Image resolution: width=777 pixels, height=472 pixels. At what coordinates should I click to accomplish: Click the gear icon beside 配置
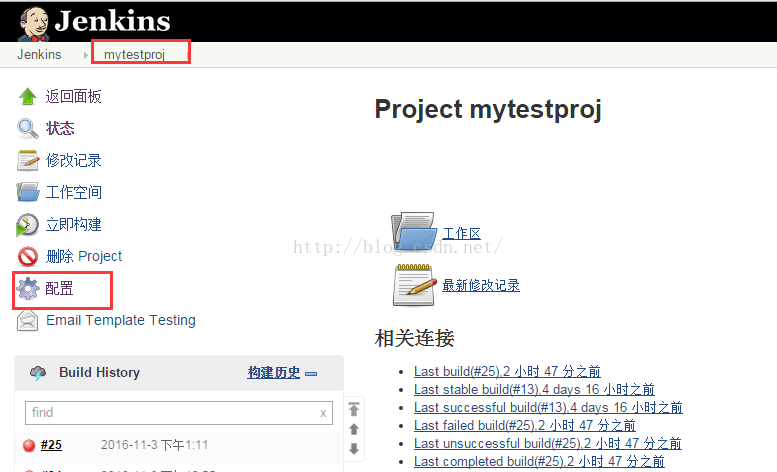(x=28, y=288)
